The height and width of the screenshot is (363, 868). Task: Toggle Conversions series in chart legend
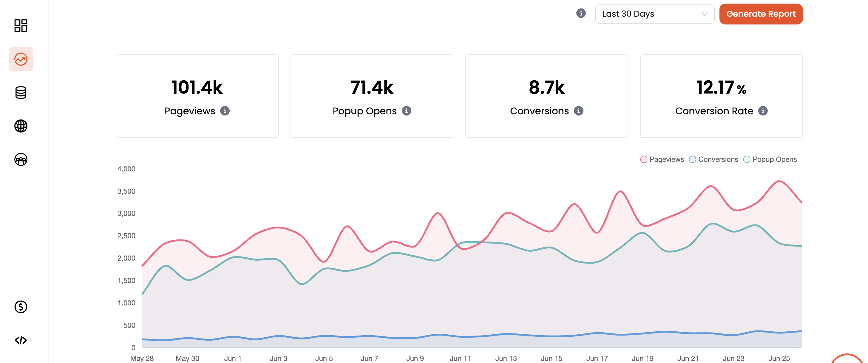point(713,159)
